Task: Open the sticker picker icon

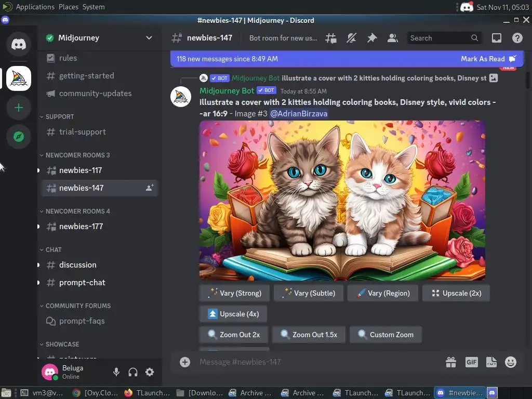Action: [x=491, y=362]
